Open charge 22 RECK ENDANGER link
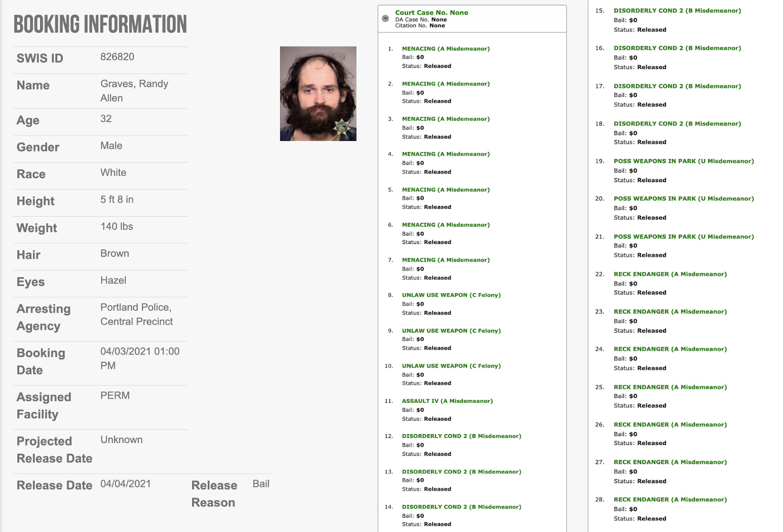 coord(670,274)
